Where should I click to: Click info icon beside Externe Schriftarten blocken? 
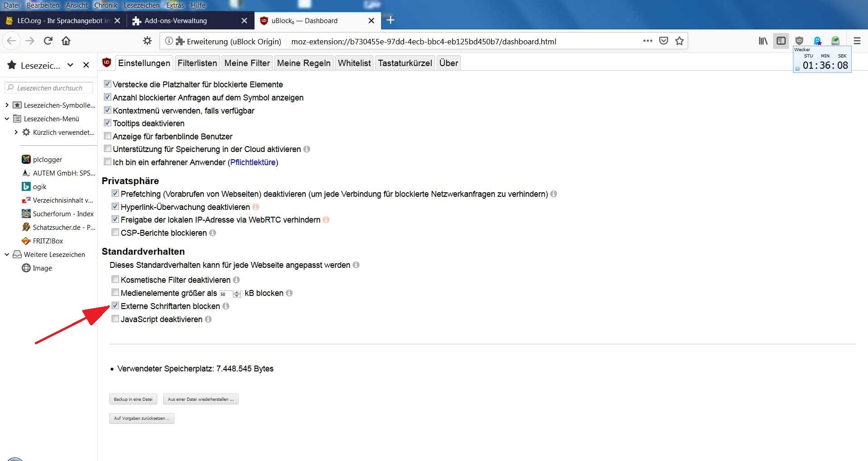(x=226, y=306)
